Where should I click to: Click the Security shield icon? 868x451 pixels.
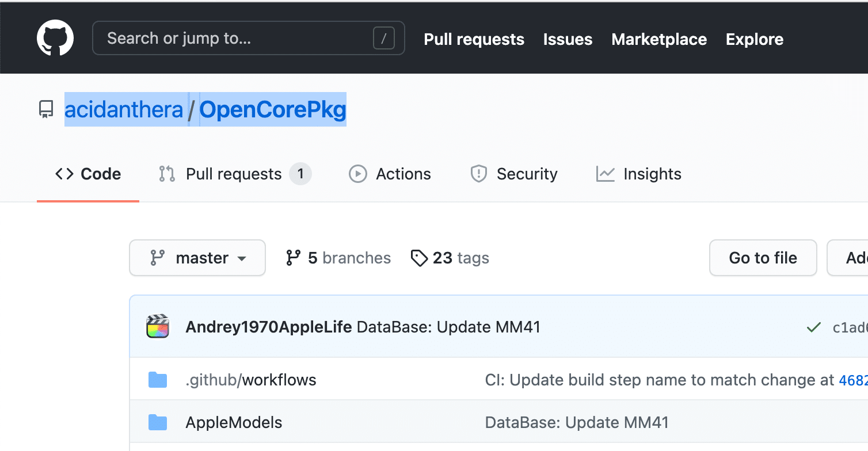pyautogui.click(x=479, y=174)
